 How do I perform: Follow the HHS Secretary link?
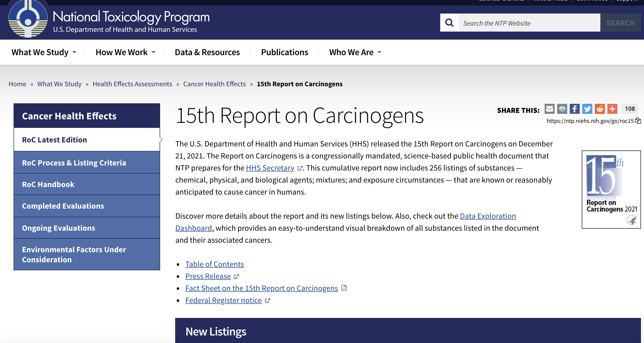pos(270,168)
